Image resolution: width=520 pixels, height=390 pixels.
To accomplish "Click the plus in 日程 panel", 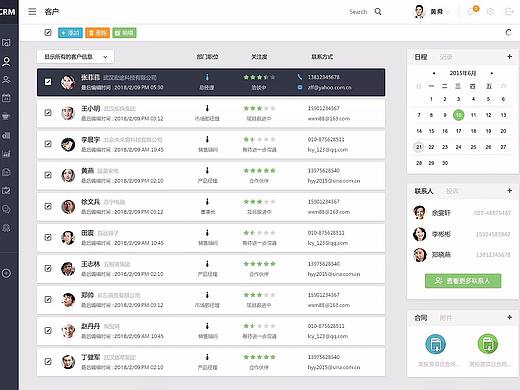I will [509, 57].
